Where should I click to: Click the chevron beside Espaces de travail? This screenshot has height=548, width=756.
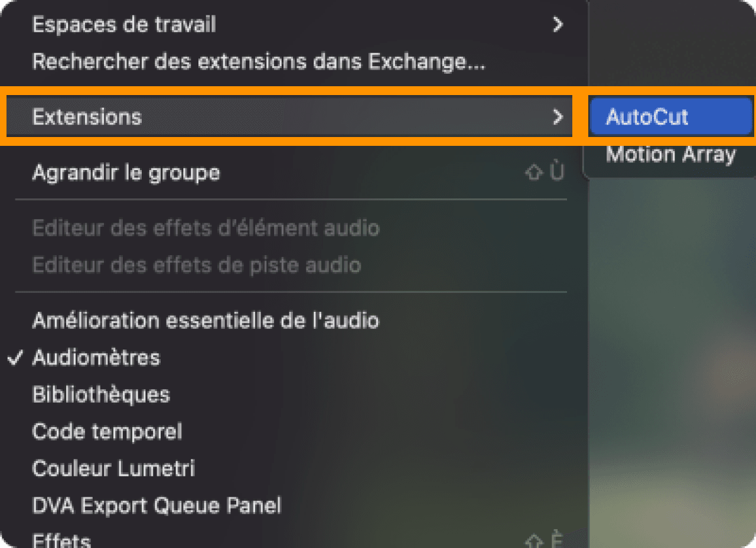(x=558, y=24)
